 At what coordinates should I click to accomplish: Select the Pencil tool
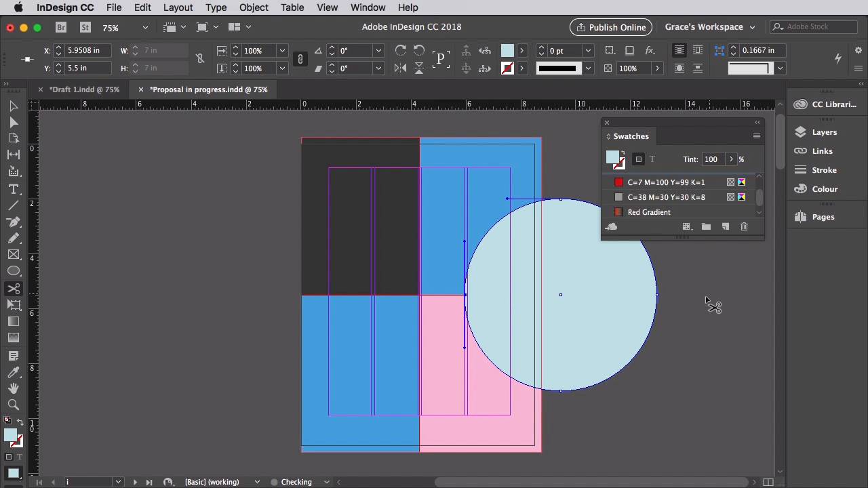pyautogui.click(x=14, y=239)
